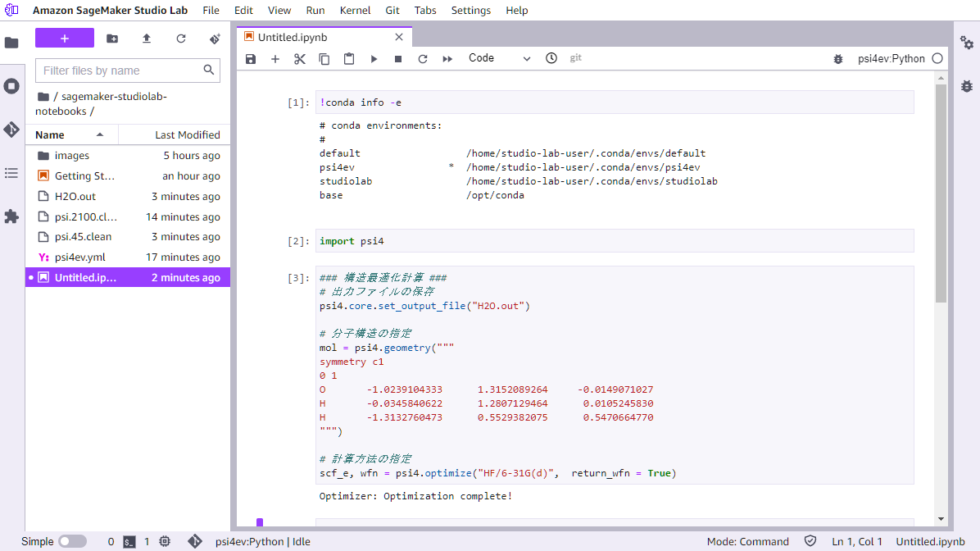Refresh the file list
This screenshot has width=980, height=551.
[x=180, y=39]
